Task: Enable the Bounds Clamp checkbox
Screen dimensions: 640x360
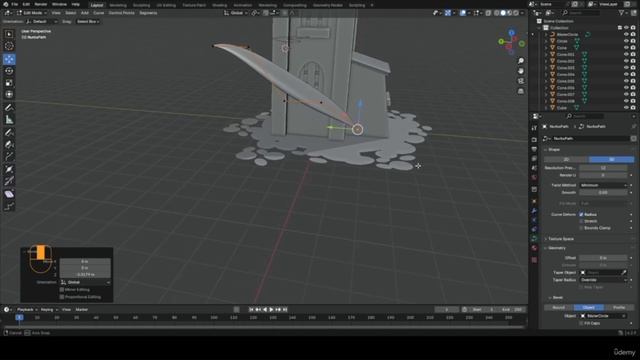Action: (x=581, y=228)
